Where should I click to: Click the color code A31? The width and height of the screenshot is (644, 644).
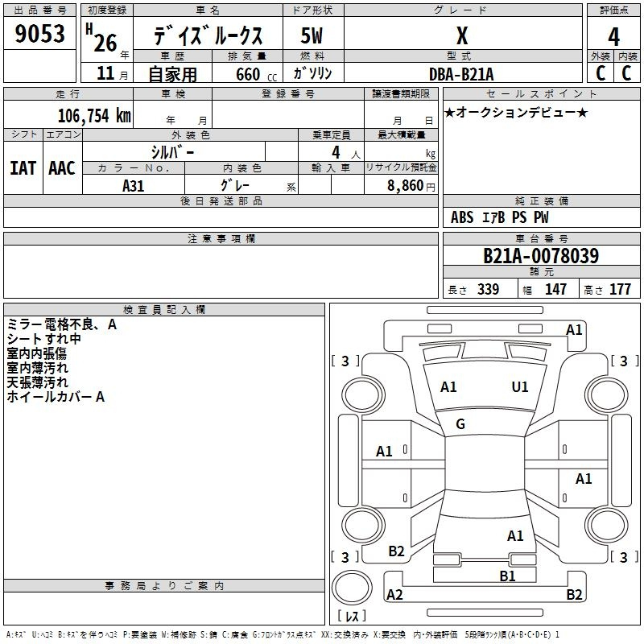[134, 184]
